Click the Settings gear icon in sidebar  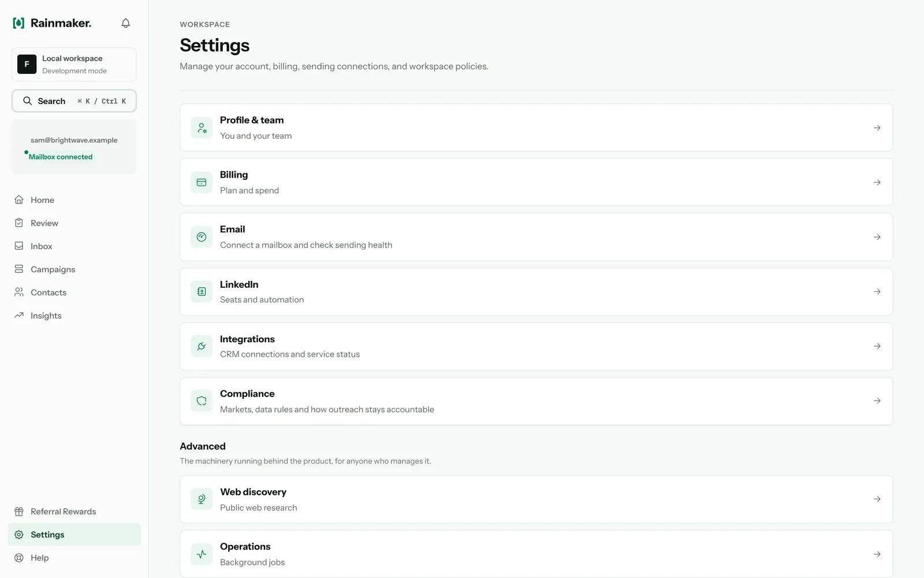19,535
